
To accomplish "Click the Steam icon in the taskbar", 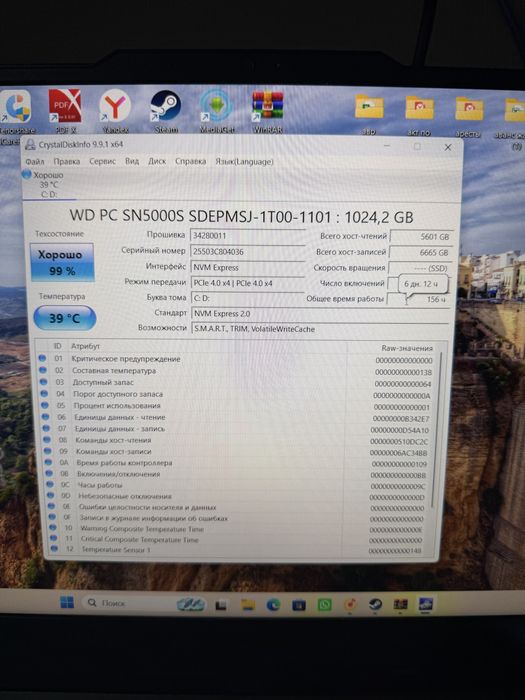I will tap(375, 604).
